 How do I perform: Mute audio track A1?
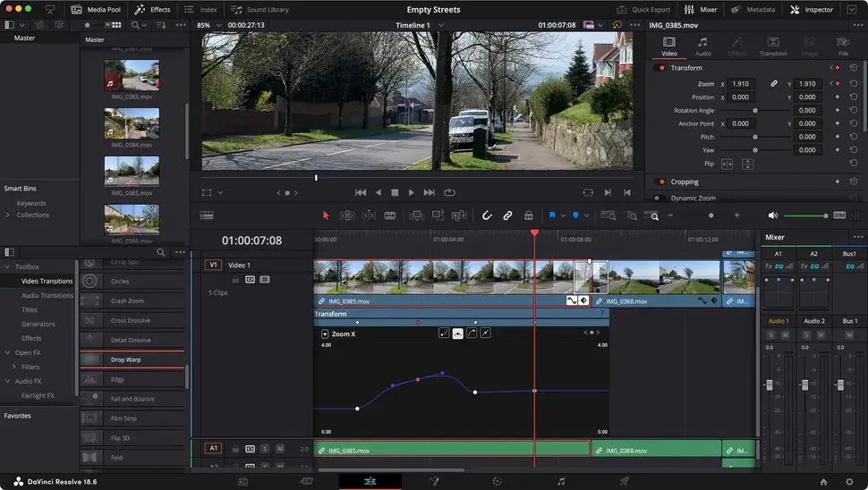(279, 448)
